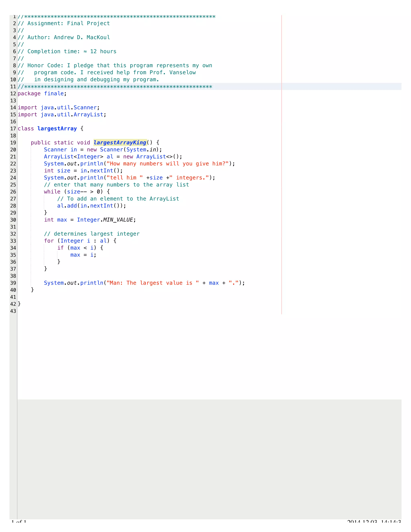Click the string "tell him " on line 24

coord(125,178)
